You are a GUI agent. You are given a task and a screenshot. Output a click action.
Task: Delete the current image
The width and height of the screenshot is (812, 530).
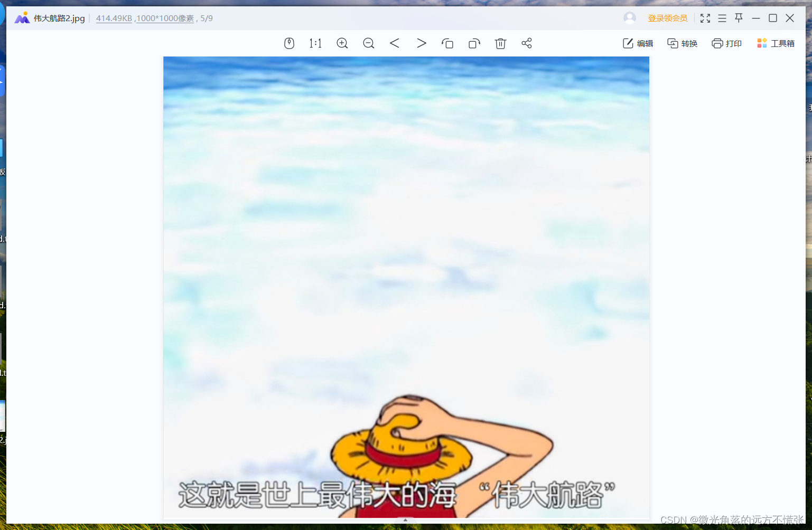click(500, 43)
